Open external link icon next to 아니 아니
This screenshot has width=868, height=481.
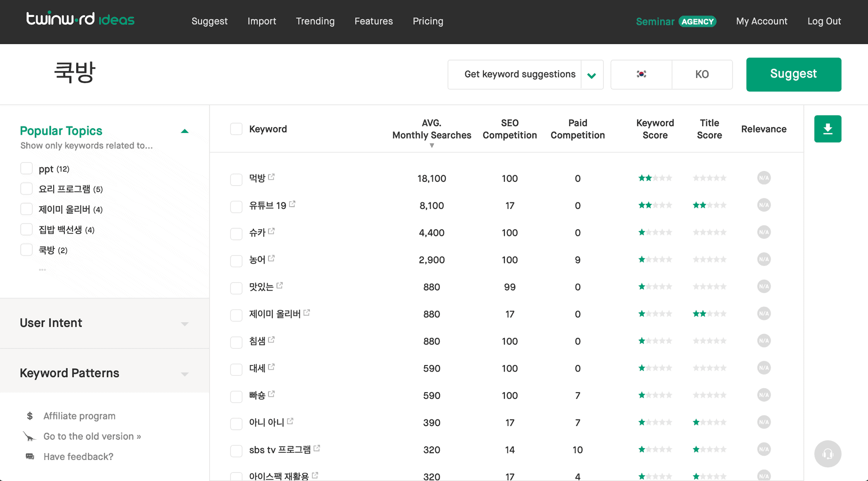pyautogui.click(x=290, y=421)
